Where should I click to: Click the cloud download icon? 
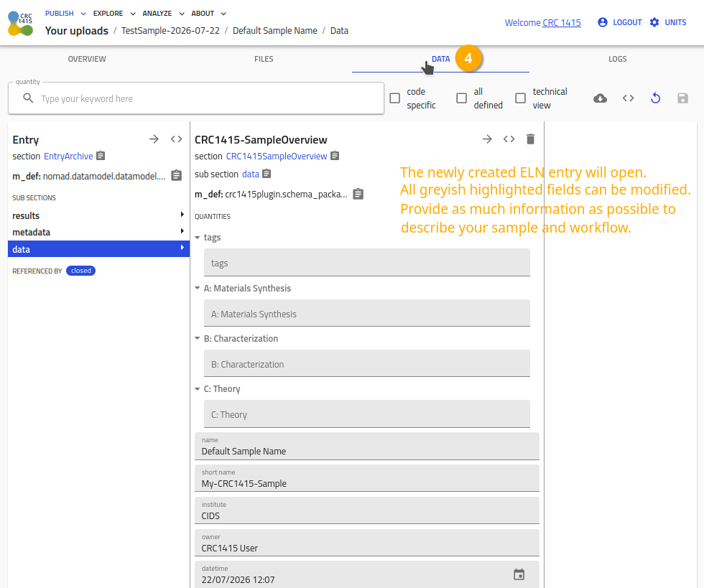pos(601,98)
